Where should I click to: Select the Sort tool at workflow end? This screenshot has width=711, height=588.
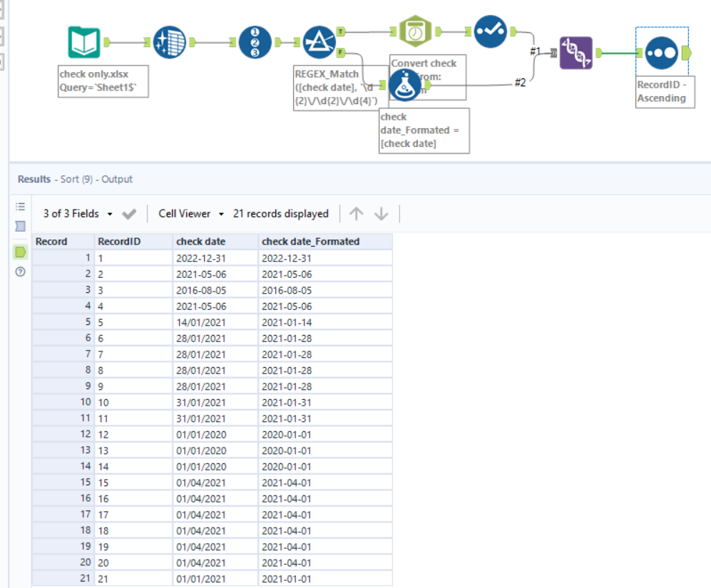pos(662,52)
